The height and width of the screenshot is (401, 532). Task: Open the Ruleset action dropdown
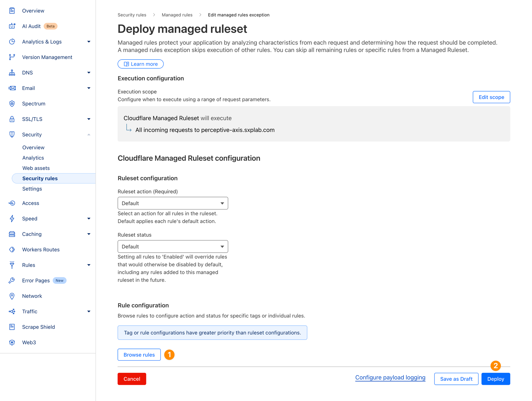coord(173,203)
